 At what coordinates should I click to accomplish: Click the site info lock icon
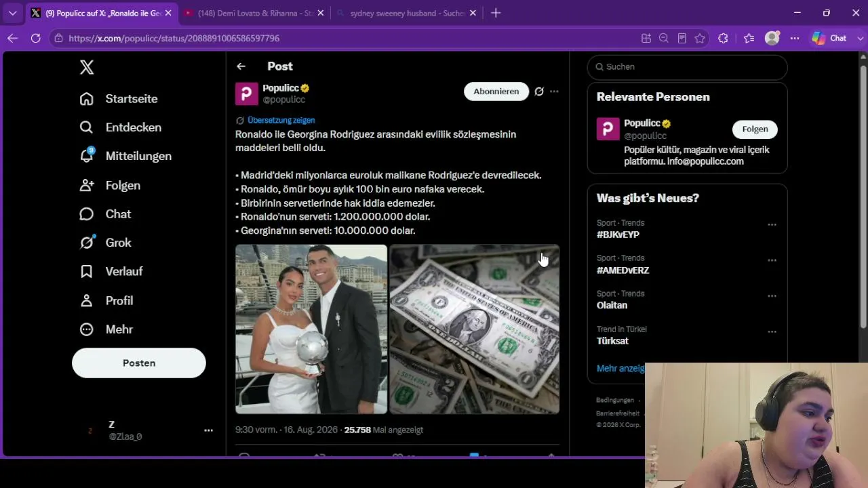(59, 39)
